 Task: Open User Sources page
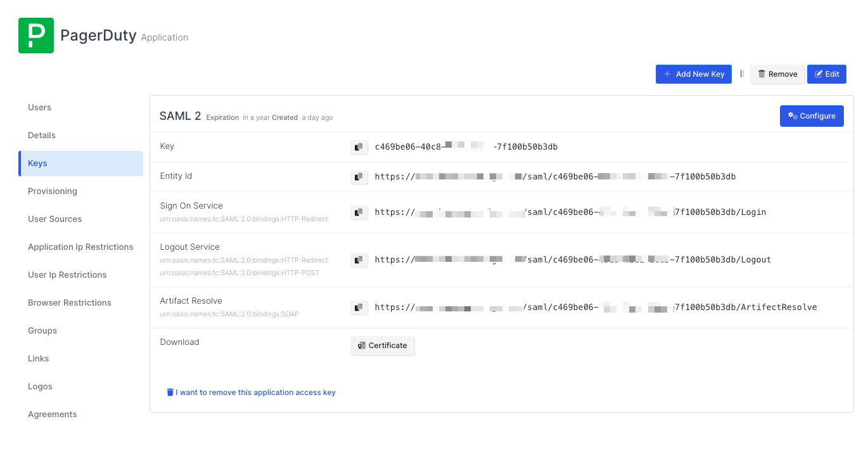coord(55,219)
